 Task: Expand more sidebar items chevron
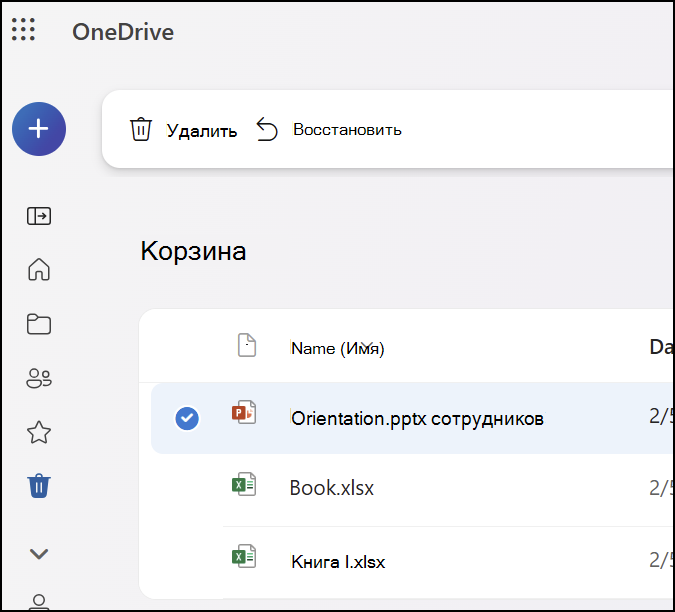tap(39, 554)
